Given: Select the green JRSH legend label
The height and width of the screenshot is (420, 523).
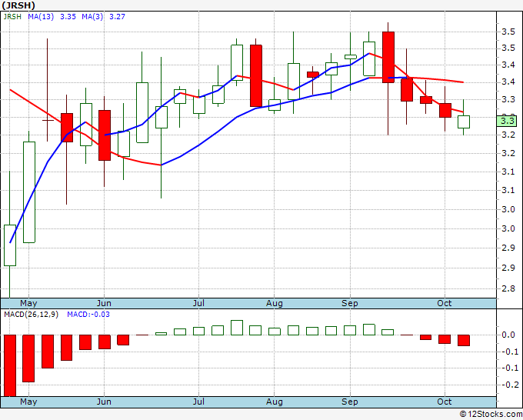Looking at the screenshot, I should click(x=12, y=17).
